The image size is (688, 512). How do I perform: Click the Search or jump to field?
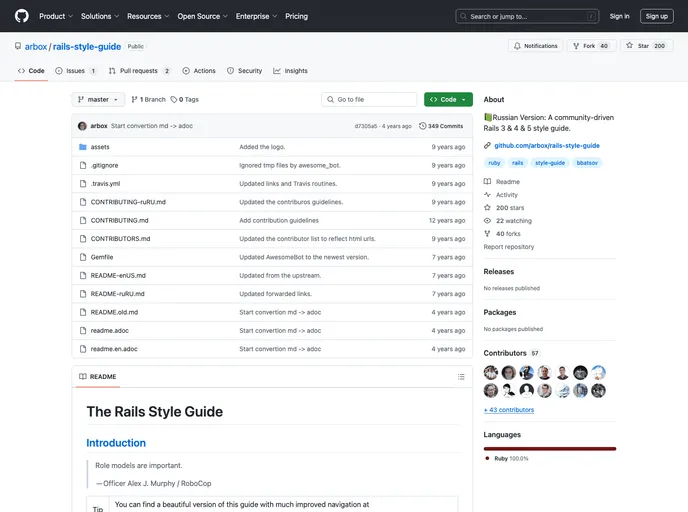tap(527, 16)
